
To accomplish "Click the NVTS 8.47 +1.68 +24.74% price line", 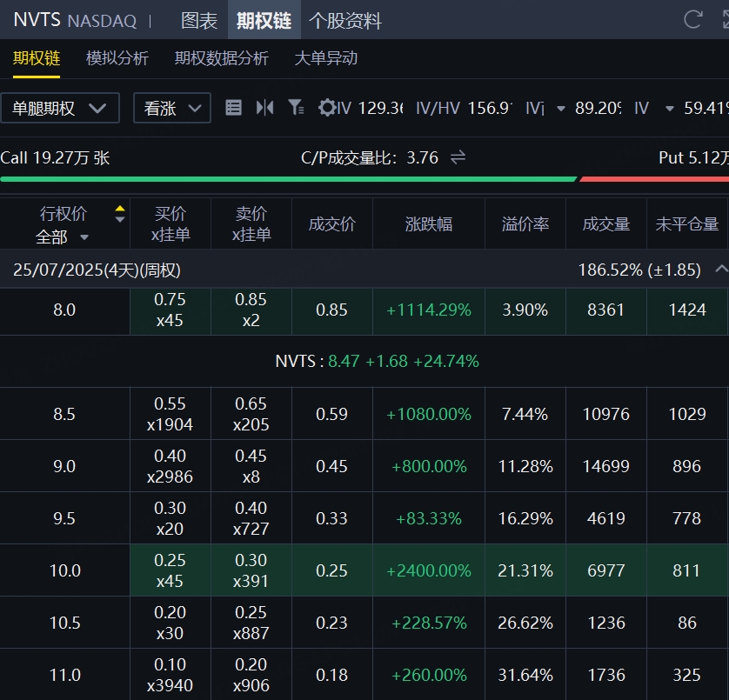I will (377, 361).
